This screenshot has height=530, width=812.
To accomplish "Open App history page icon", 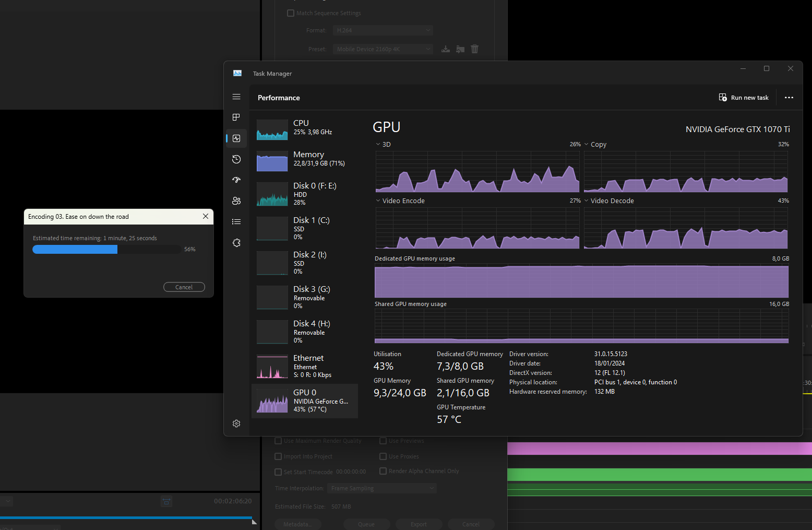I will (x=236, y=159).
